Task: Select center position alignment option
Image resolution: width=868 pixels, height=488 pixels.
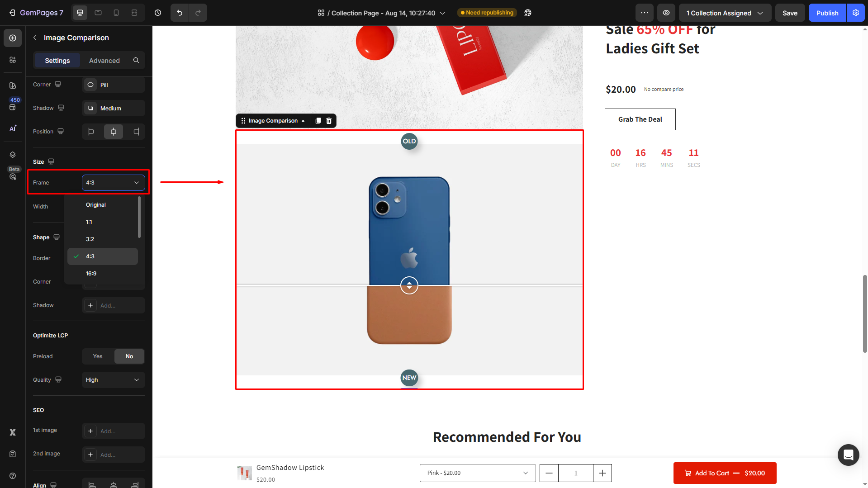Action: click(114, 132)
